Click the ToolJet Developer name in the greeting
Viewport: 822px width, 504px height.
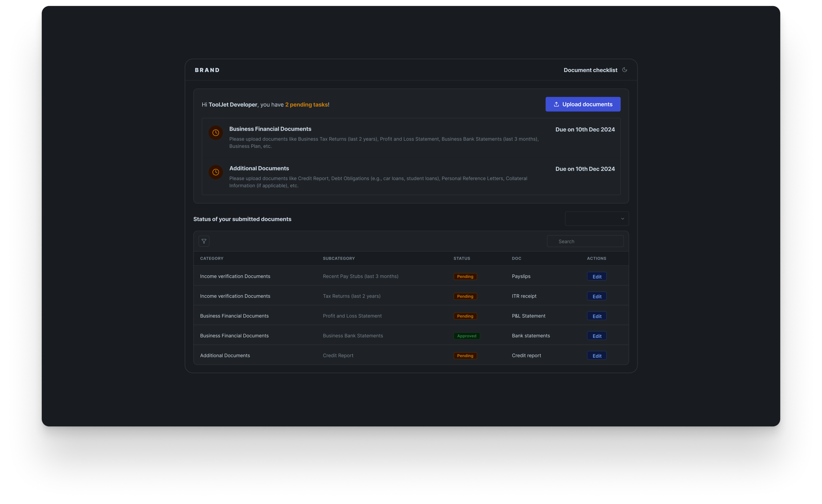[x=233, y=104]
